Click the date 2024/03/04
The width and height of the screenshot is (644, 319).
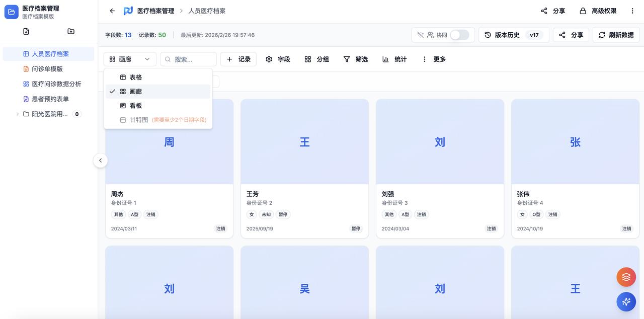pos(394,228)
